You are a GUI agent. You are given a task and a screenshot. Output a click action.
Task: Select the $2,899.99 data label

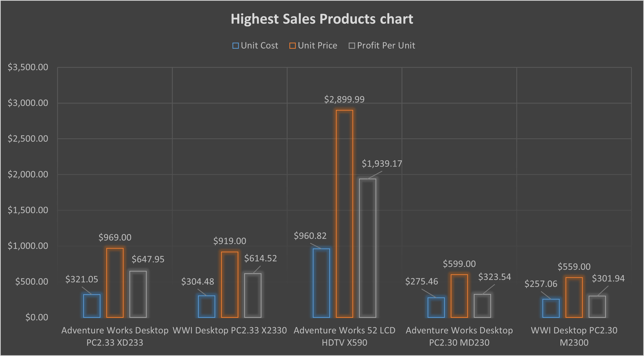pos(344,99)
